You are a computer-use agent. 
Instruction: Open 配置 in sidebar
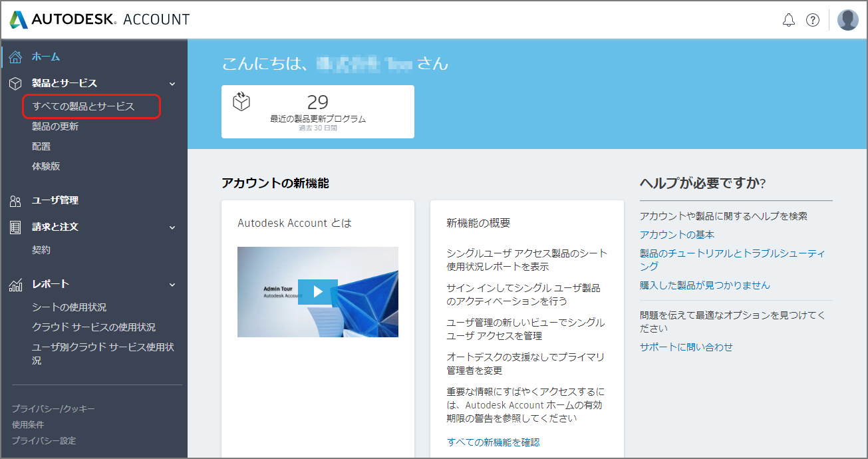click(x=41, y=146)
